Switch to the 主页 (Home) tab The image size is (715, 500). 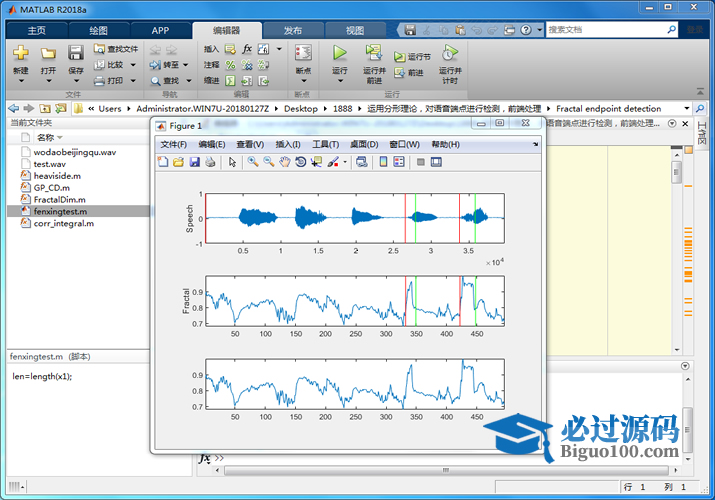pos(36,31)
